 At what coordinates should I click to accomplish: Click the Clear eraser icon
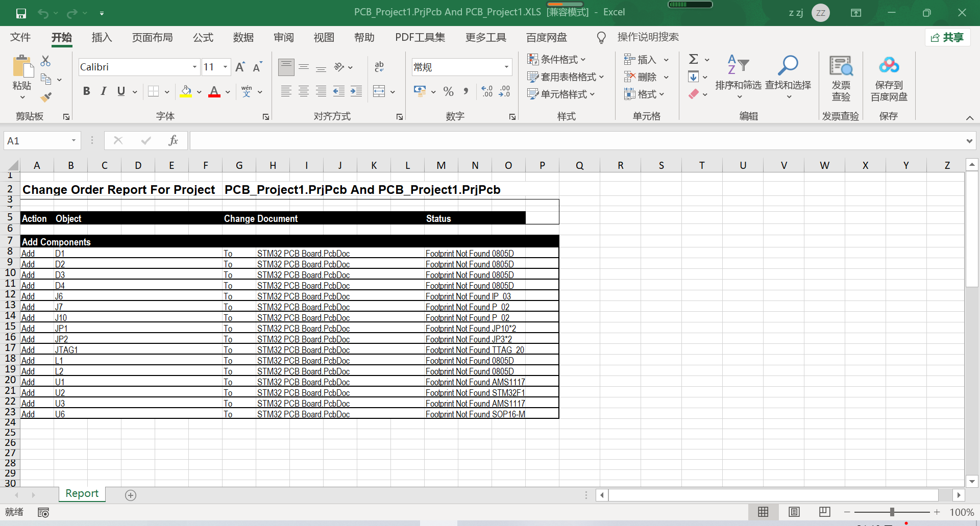[693, 94]
